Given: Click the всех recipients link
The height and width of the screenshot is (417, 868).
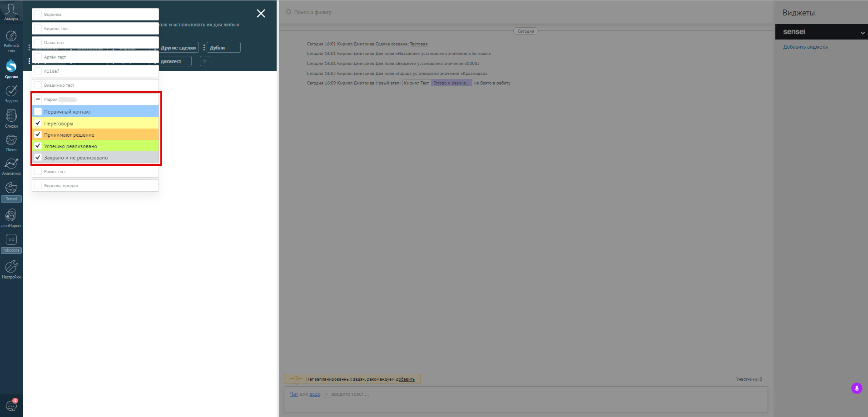Looking at the screenshot, I should [315, 394].
